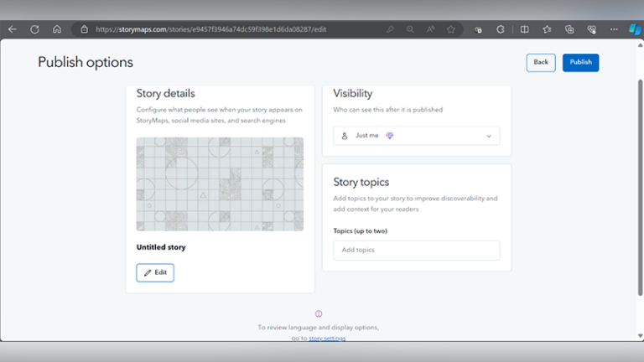
Task: Open the browser home page icon
Action: click(57, 29)
